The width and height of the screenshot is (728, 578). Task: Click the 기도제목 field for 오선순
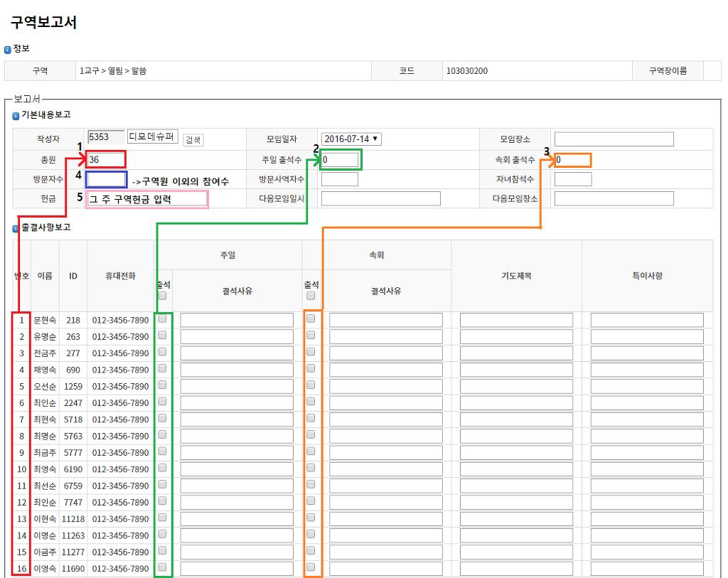[x=516, y=387]
